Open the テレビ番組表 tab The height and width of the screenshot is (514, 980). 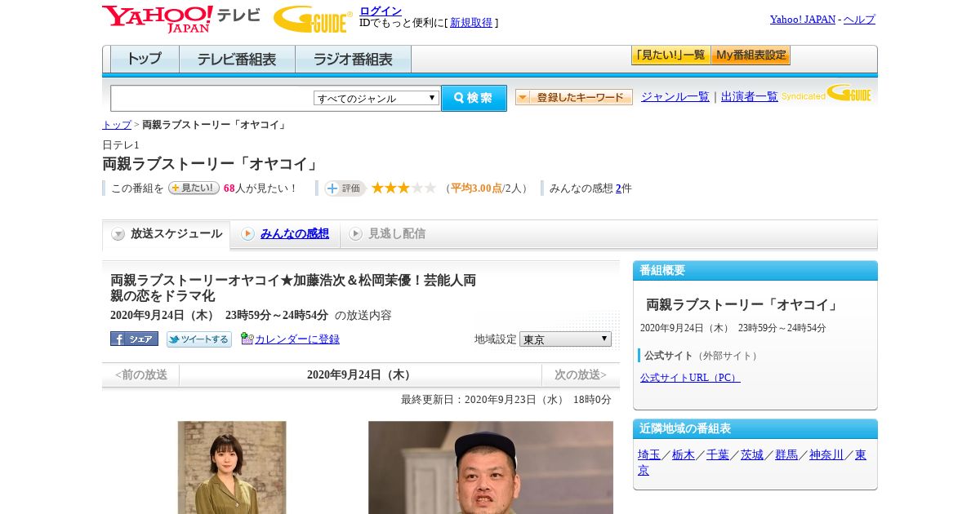(x=237, y=60)
